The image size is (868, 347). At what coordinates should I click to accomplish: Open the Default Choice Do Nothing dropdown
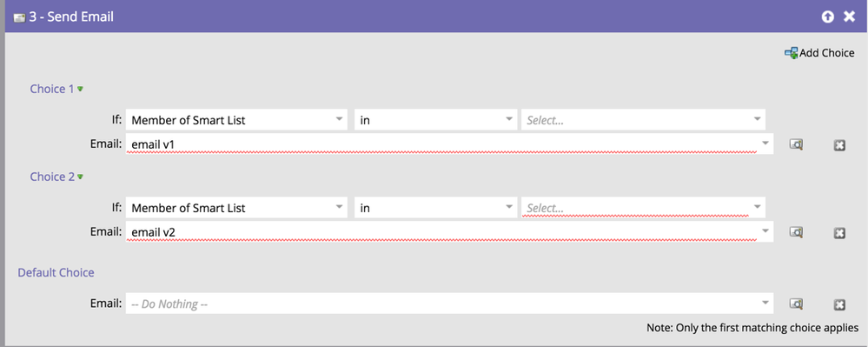point(449,304)
